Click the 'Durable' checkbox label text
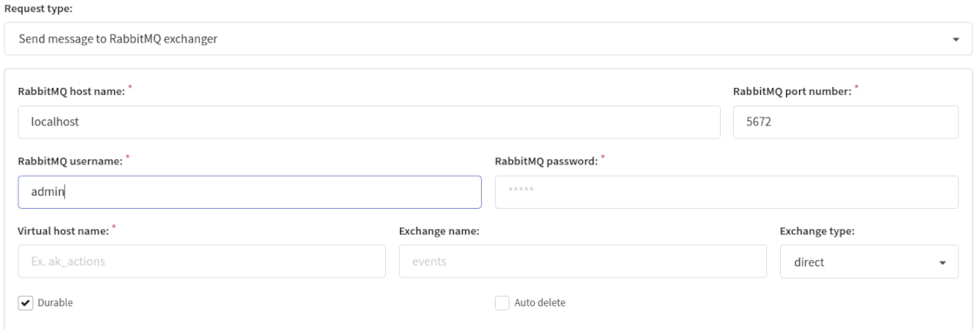This screenshot has height=329, width=980. pyautogui.click(x=55, y=303)
